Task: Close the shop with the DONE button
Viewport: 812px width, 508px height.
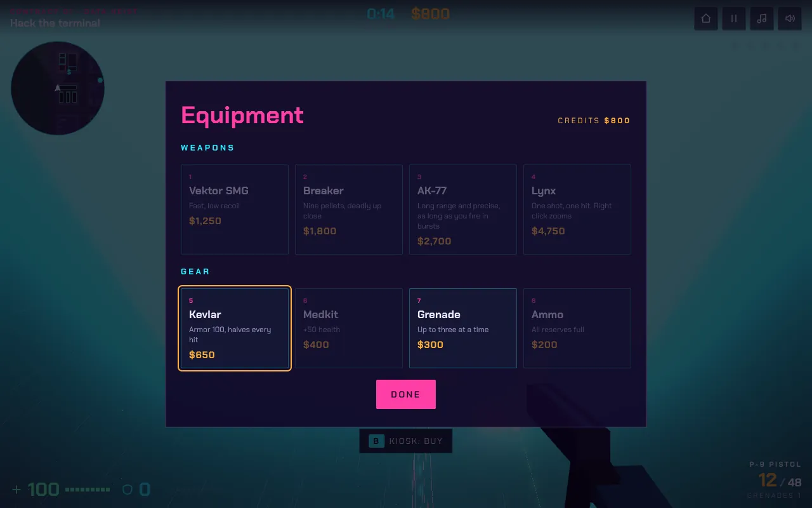Action: (406, 394)
